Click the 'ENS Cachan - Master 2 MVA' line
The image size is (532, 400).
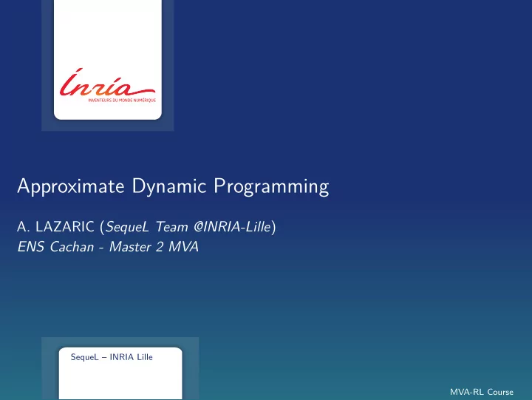108,247
